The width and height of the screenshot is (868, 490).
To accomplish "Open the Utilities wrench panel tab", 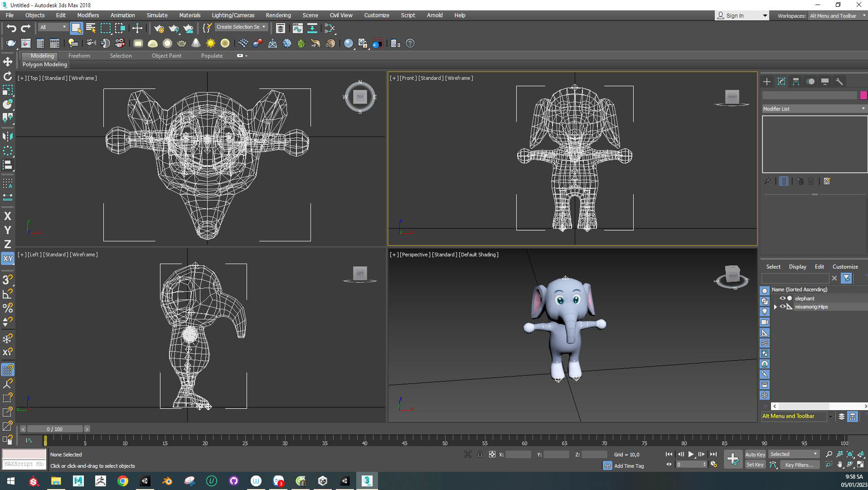I will [839, 82].
